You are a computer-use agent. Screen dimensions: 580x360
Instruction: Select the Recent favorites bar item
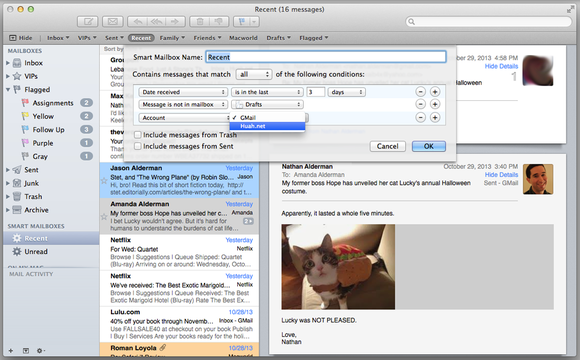point(141,38)
